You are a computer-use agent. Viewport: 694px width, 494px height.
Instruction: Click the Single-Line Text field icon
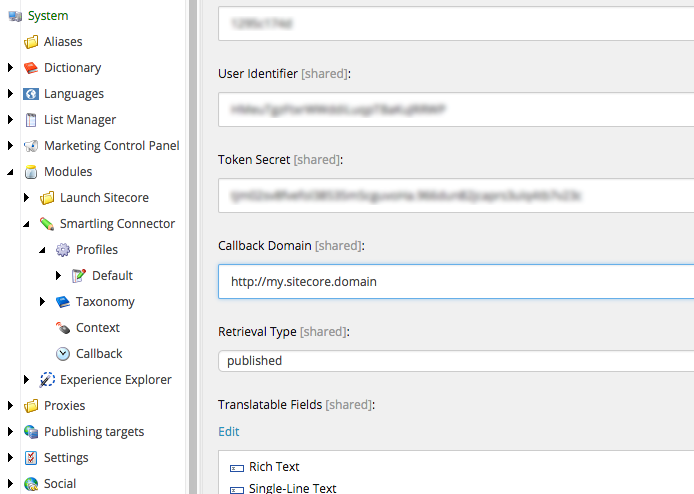[237, 490]
